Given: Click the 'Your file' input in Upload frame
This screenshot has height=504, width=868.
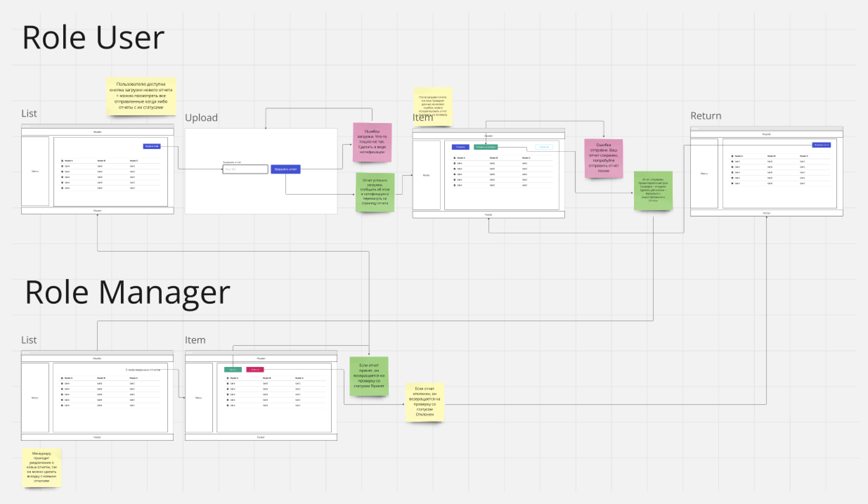Looking at the screenshot, I should [245, 169].
